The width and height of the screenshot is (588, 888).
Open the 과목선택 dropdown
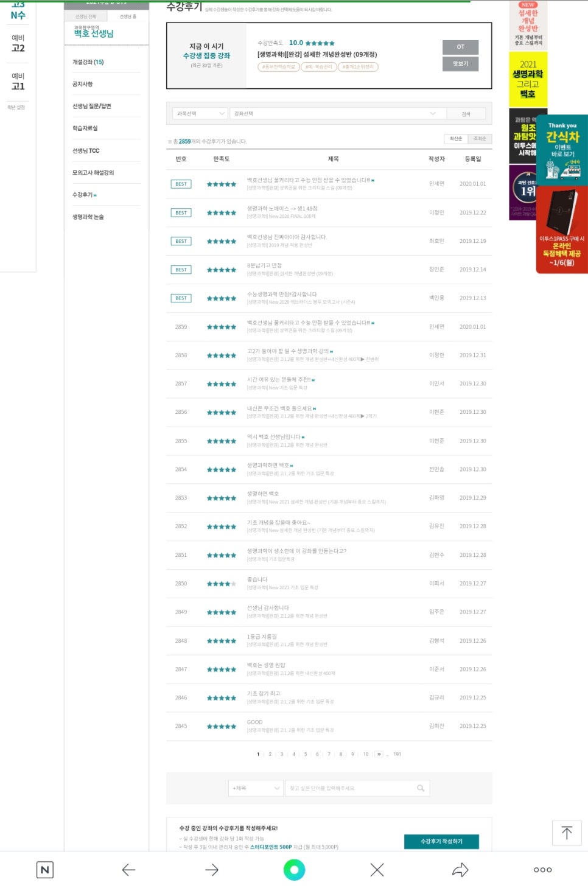(x=200, y=114)
